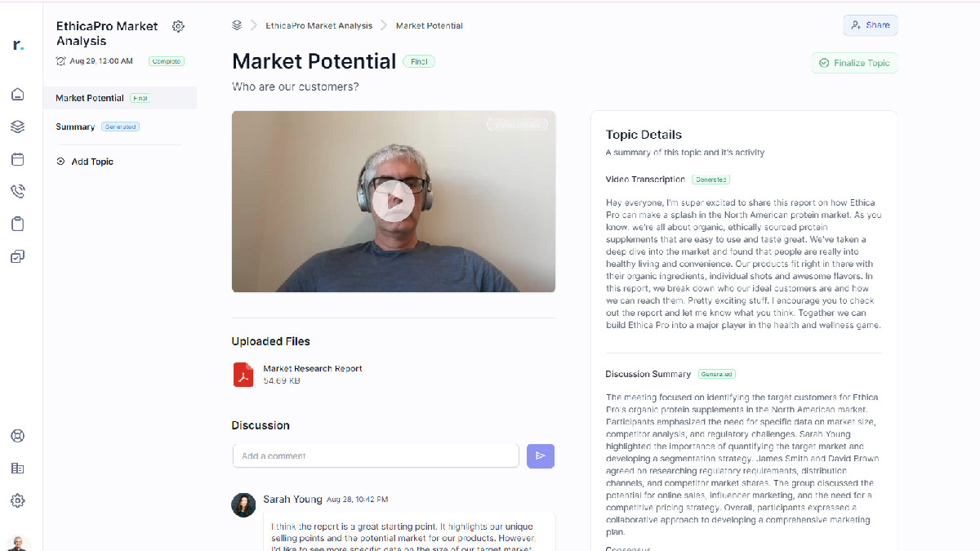Click the layers icon in breadcrumb
Image resolution: width=980 pixels, height=551 pixels.
click(x=237, y=25)
